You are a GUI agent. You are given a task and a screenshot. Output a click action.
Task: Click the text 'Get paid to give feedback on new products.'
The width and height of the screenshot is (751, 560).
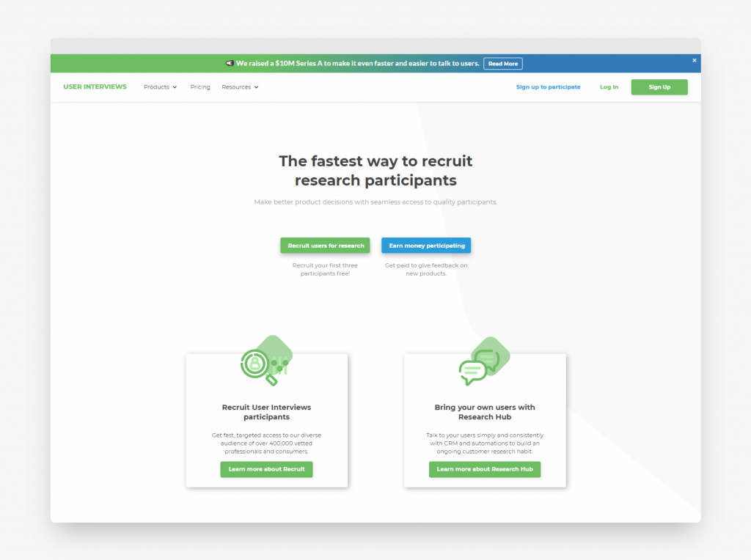[426, 270]
